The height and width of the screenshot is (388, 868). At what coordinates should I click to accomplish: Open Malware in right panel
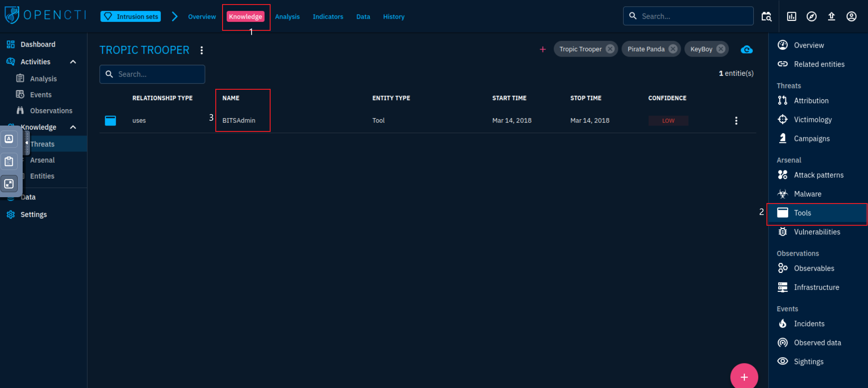pos(818,194)
